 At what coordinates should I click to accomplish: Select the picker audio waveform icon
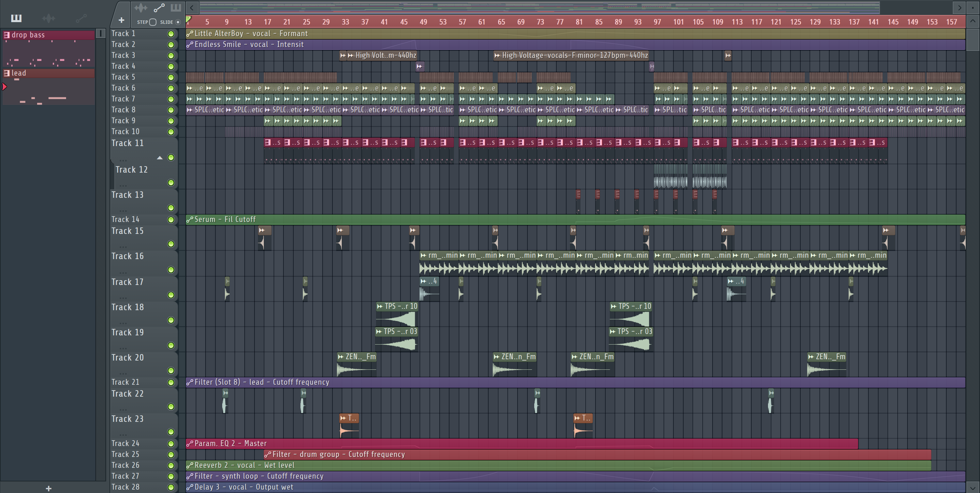coord(49,18)
